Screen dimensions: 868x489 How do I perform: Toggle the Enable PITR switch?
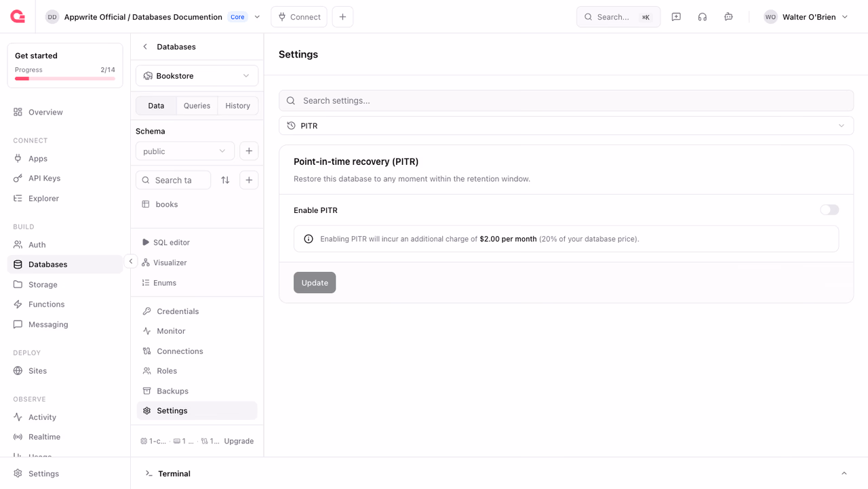click(x=829, y=210)
